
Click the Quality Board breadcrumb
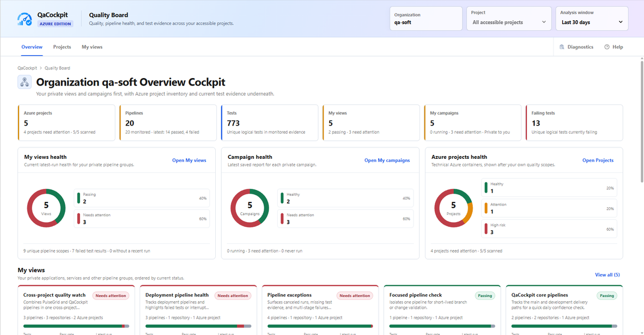click(x=57, y=68)
